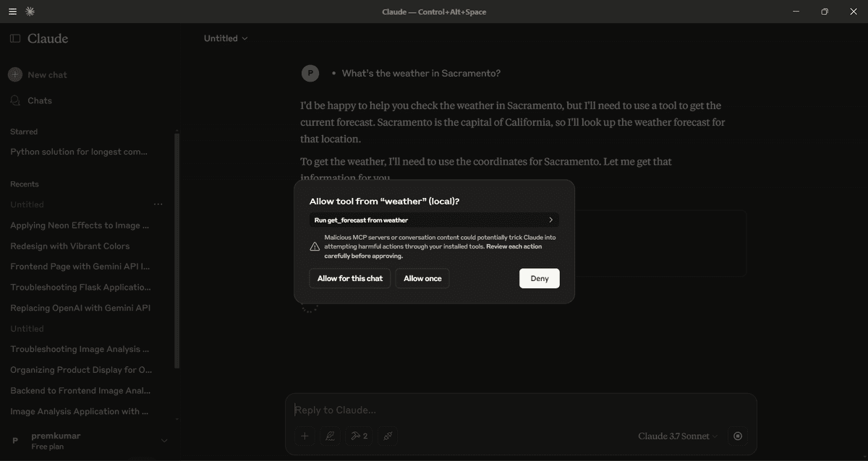Expand the premkumar account menu chevron
The height and width of the screenshot is (461, 868).
click(164, 441)
